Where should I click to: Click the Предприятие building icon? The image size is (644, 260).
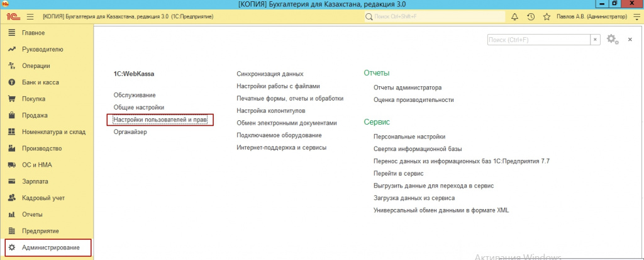pos(12,231)
